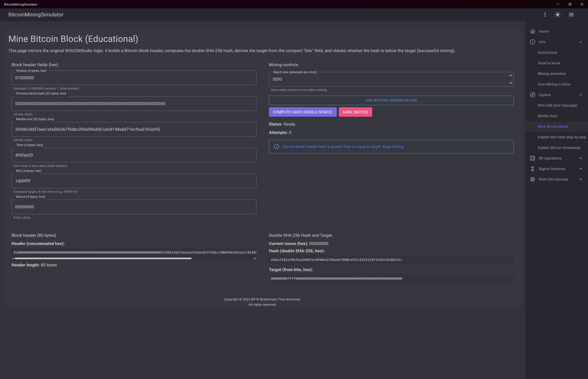Image resolution: width=588 pixels, height=379 pixels.
Task: Click the Explore compass icon
Action: 533,95
